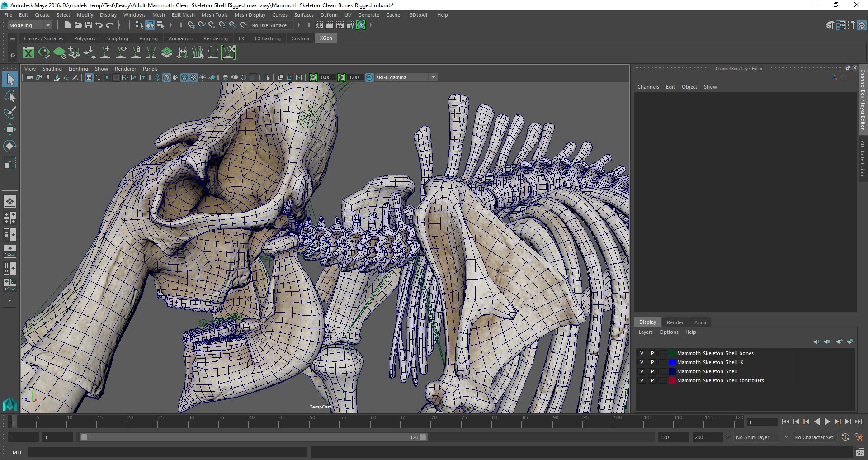Open a scene with folder icon
Viewport: 868px width, 460px height.
pos(78,25)
